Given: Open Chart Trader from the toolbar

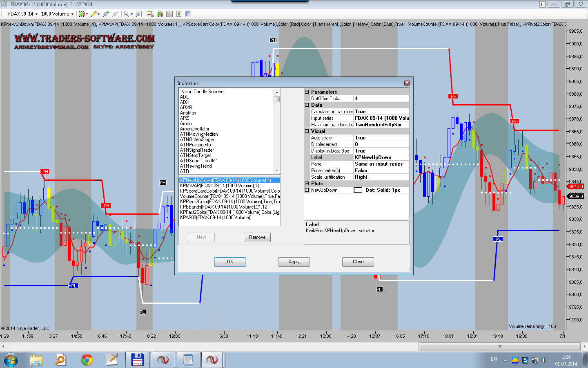Looking at the screenshot, I should pos(150,14).
